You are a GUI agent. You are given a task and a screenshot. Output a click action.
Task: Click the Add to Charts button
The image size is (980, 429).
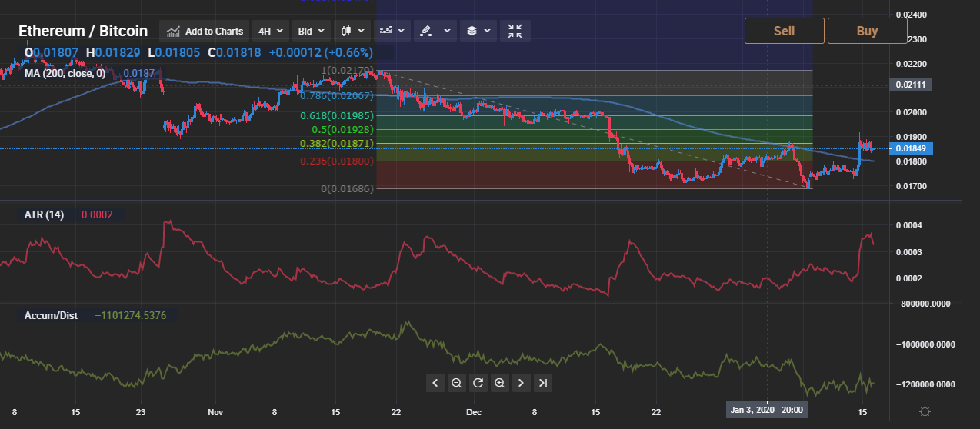coord(205,31)
